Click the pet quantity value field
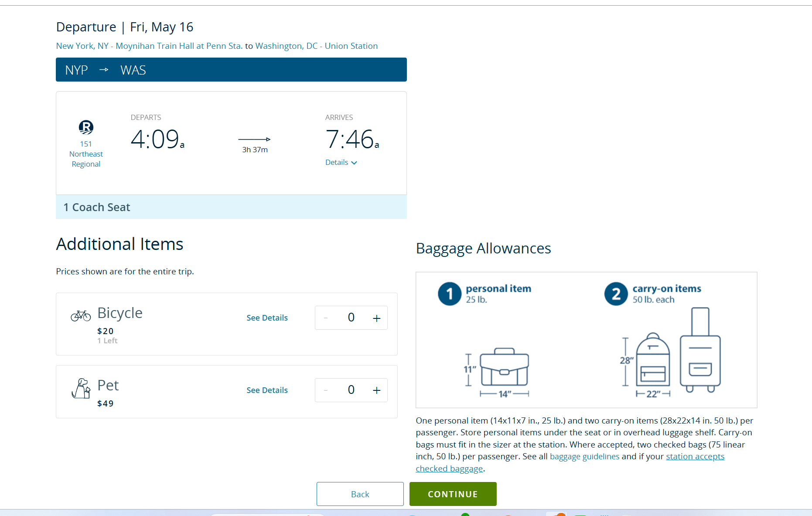 (x=351, y=390)
